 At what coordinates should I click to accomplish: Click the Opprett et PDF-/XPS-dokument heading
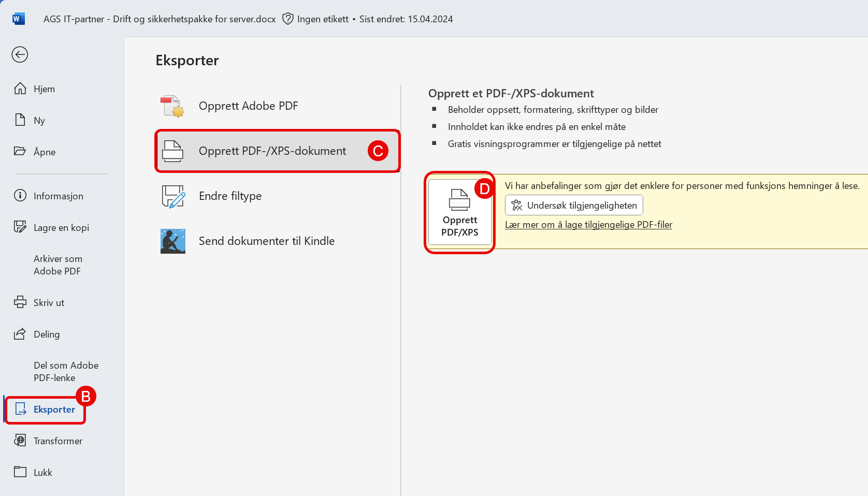511,94
